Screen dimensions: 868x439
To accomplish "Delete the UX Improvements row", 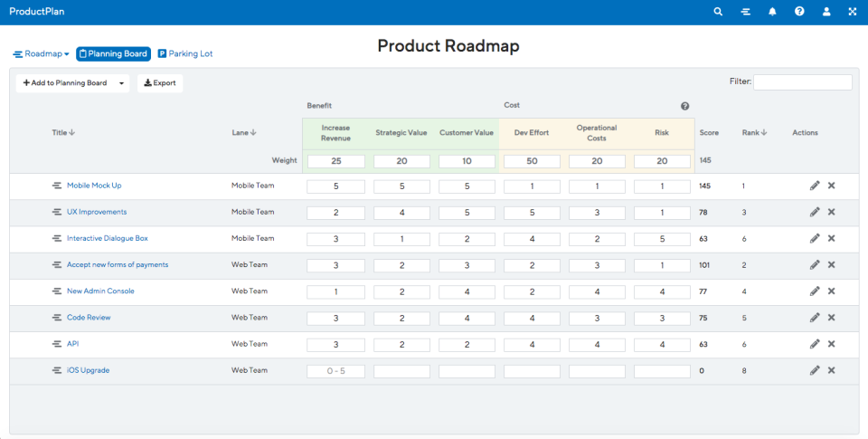I will 832,212.
